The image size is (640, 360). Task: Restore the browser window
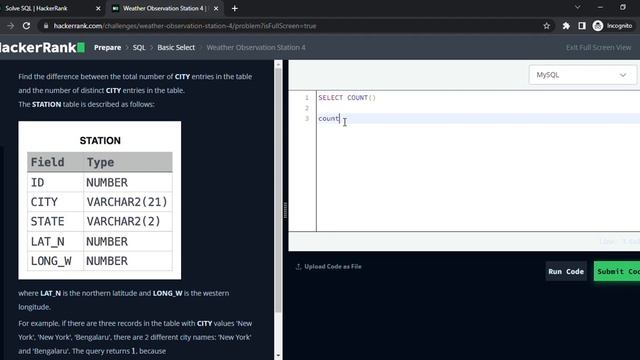(622, 7)
